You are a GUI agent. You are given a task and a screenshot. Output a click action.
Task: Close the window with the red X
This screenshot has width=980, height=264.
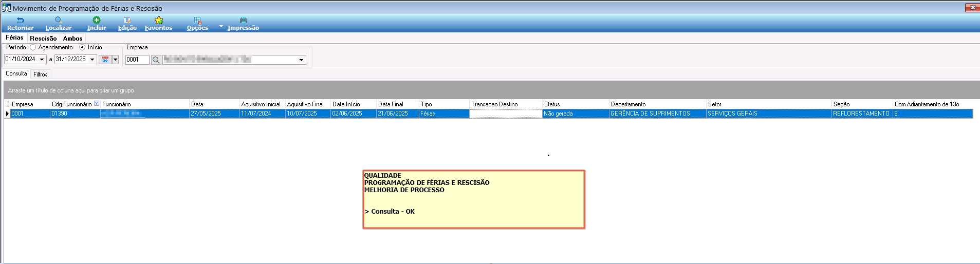tap(972, 7)
